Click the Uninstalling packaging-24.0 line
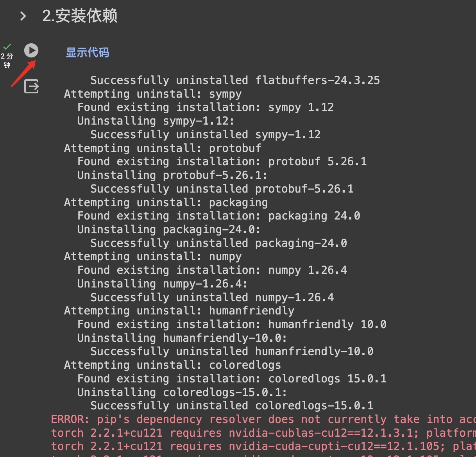 [x=169, y=229]
